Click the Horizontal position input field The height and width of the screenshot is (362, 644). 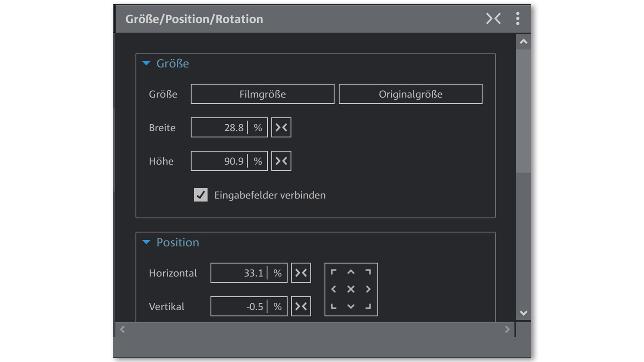239,273
